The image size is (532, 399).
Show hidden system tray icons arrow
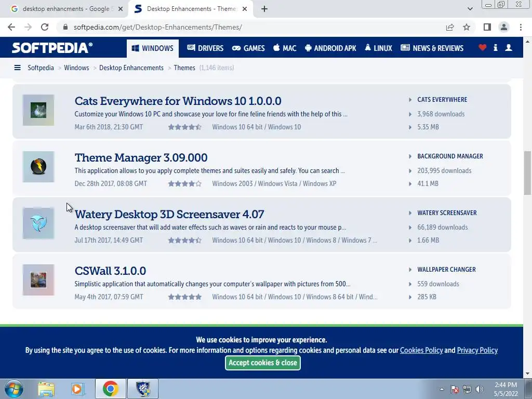(x=442, y=389)
